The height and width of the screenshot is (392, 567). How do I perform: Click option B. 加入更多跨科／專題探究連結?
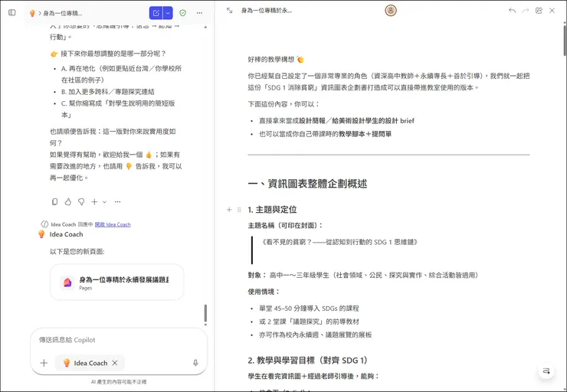pyautogui.click(x=108, y=91)
